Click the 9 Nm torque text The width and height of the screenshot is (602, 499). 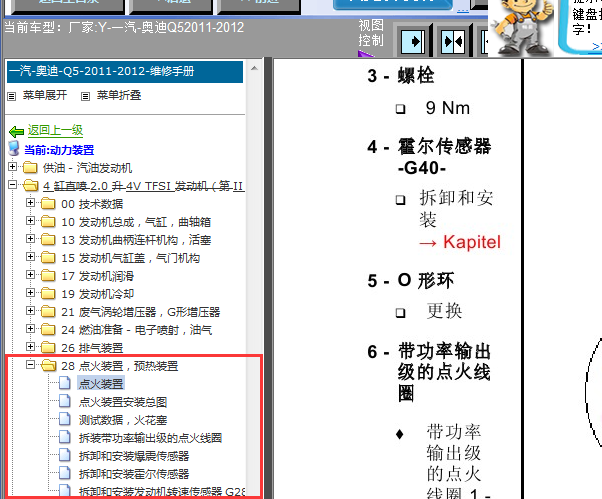point(448,108)
